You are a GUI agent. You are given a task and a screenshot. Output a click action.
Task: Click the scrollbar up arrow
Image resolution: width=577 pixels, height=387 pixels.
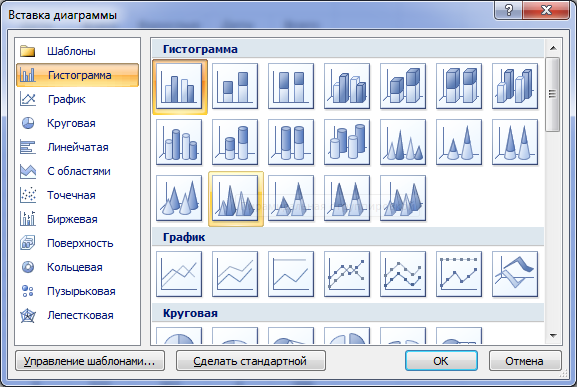553,48
